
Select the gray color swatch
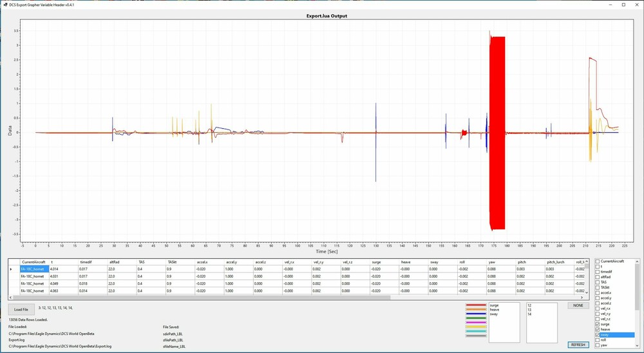(x=476, y=336)
